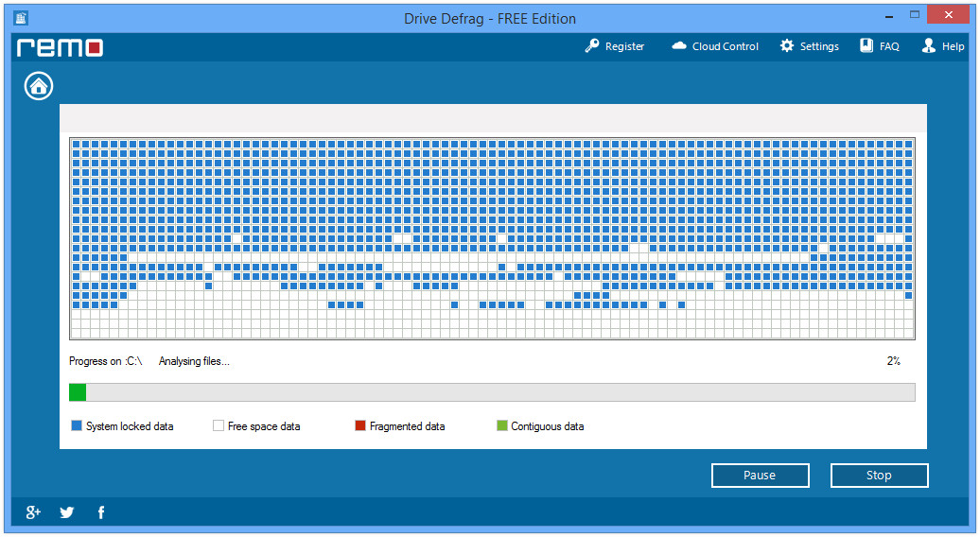
Task: Open the Facebook icon
Action: [x=100, y=512]
